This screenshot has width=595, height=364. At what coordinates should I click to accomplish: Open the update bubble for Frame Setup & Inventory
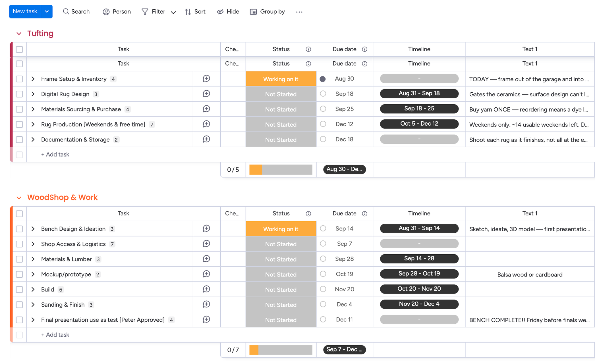[206, 78]
